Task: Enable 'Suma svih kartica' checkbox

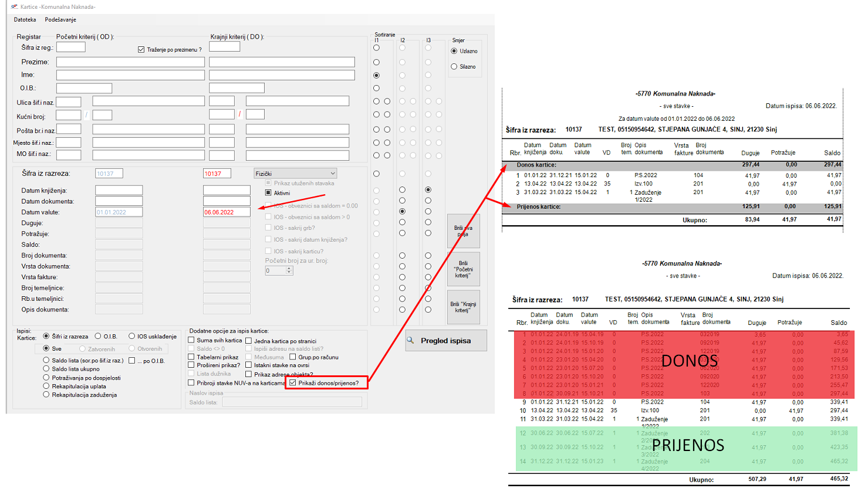Action: (x=191, y=340)
